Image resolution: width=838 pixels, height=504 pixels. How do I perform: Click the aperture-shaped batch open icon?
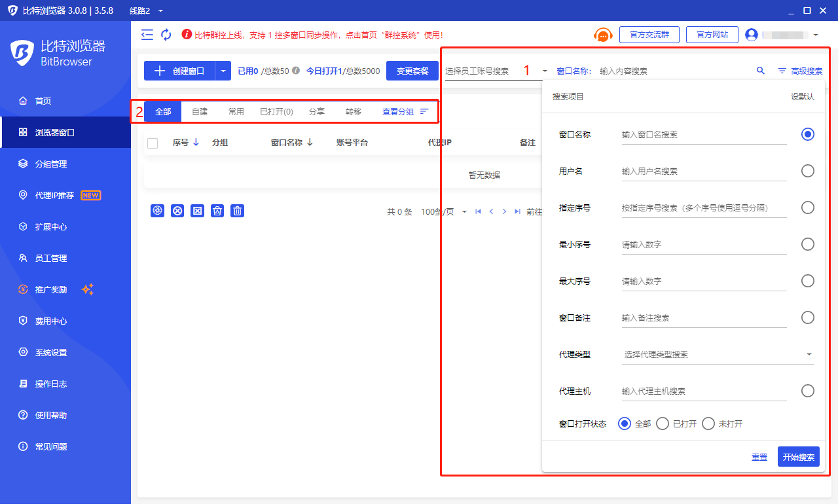(x=157, y=211)
